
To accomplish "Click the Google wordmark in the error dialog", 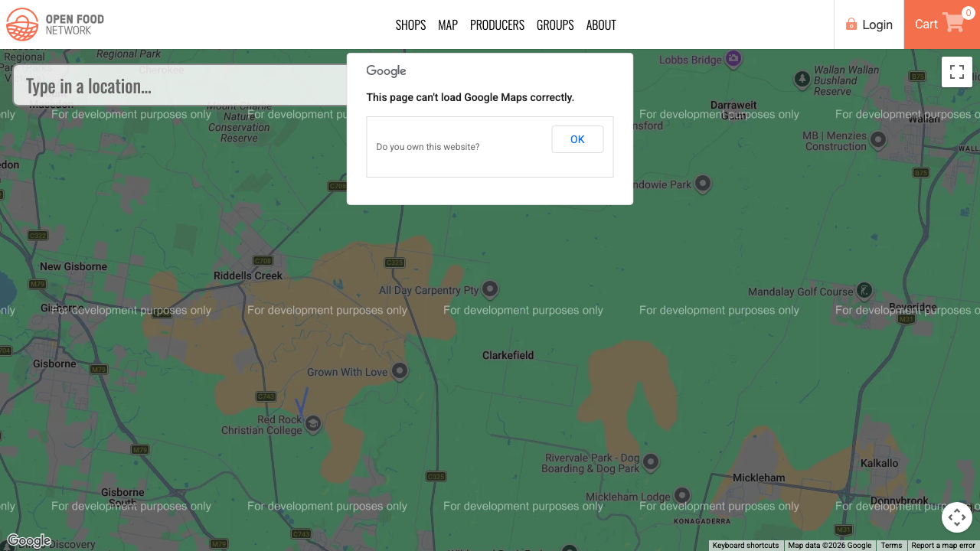I will [x=386, y=71].
